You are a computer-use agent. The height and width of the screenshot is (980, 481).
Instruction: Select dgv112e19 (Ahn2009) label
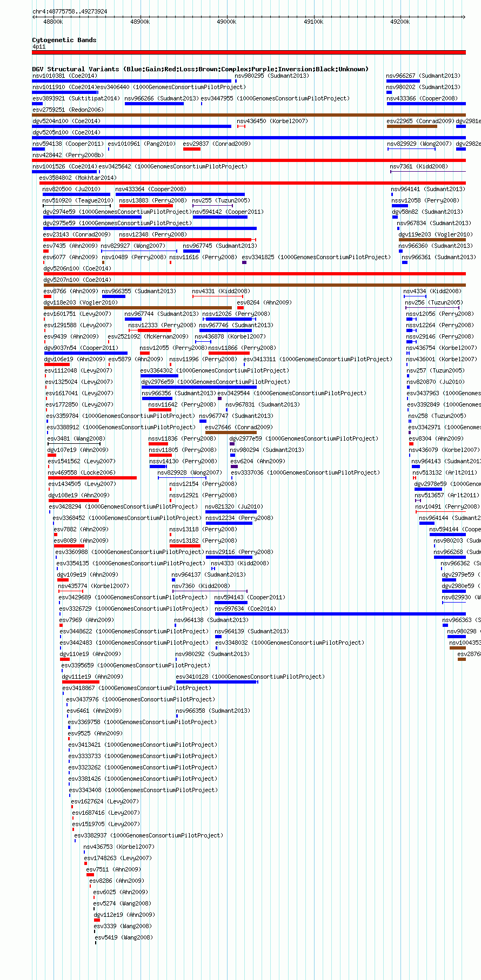pyautogui.click(x=124, y=915)
